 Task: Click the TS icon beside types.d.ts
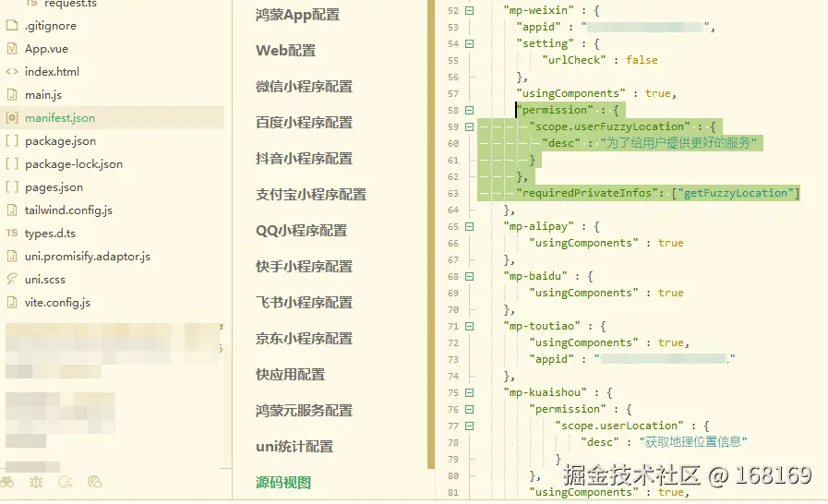point(12,233)
